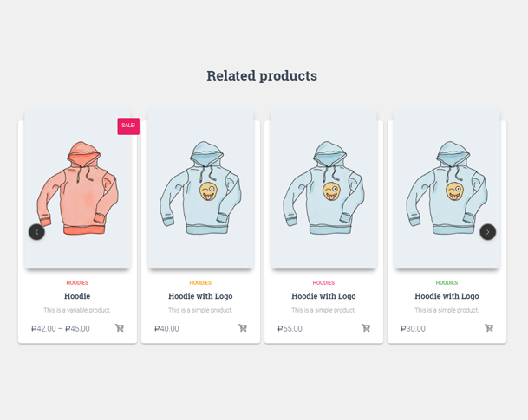This screenshot has height=420, width=528.
Task: Open the green HOODIES category link
Action: point(447,283)
